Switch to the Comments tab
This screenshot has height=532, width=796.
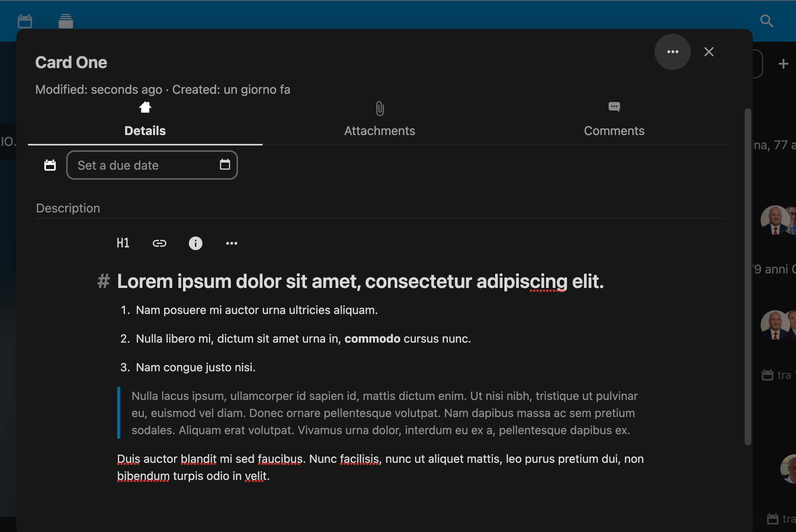614,131
